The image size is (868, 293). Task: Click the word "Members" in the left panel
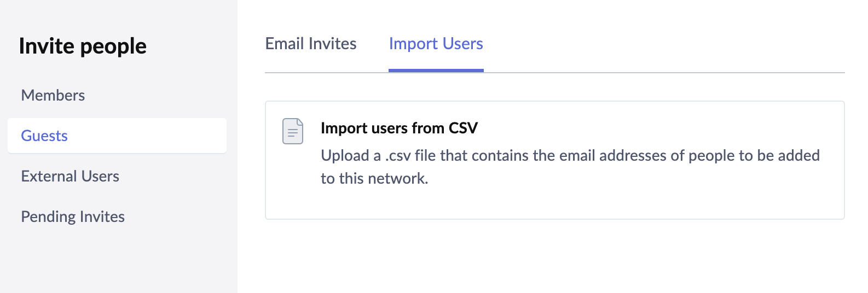[x=53, y=95]
